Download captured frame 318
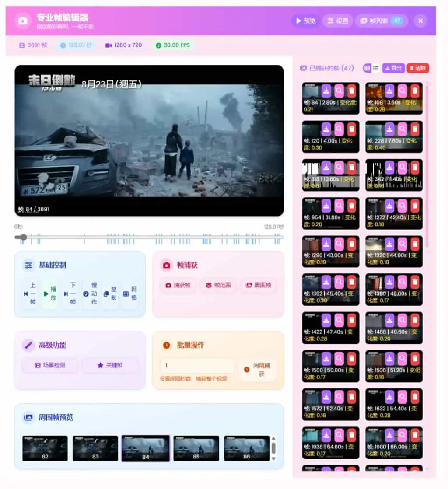 pos(326,168)
